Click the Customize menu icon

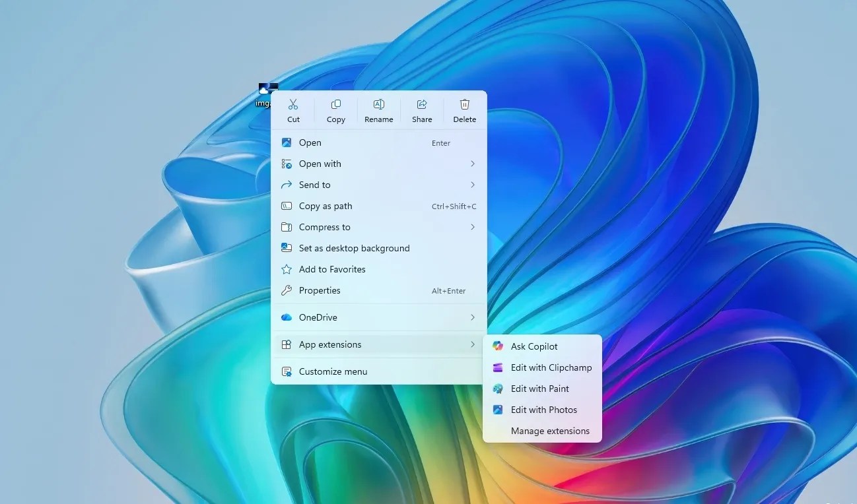click(x=287, y=371)
